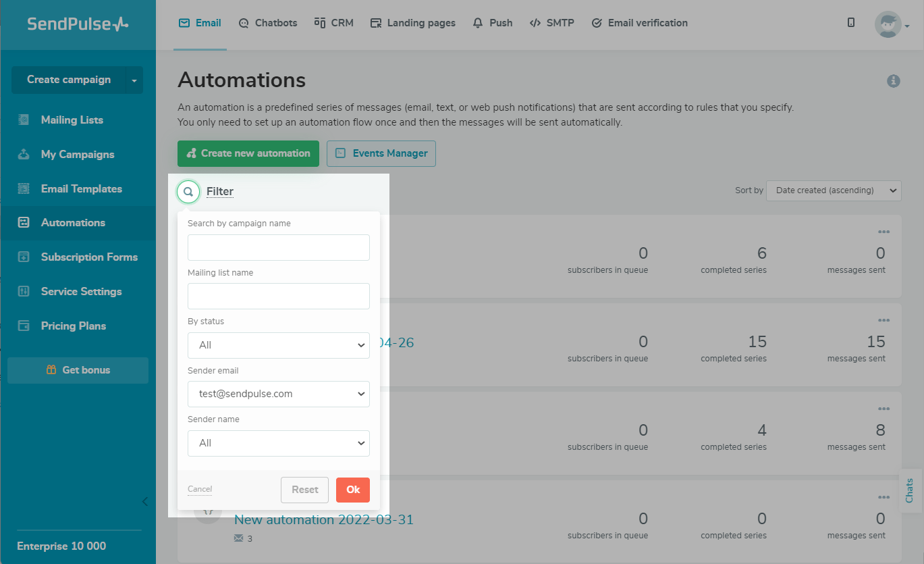
Task: Open the Sender email dropdown
Action: (x=279, y=394)
